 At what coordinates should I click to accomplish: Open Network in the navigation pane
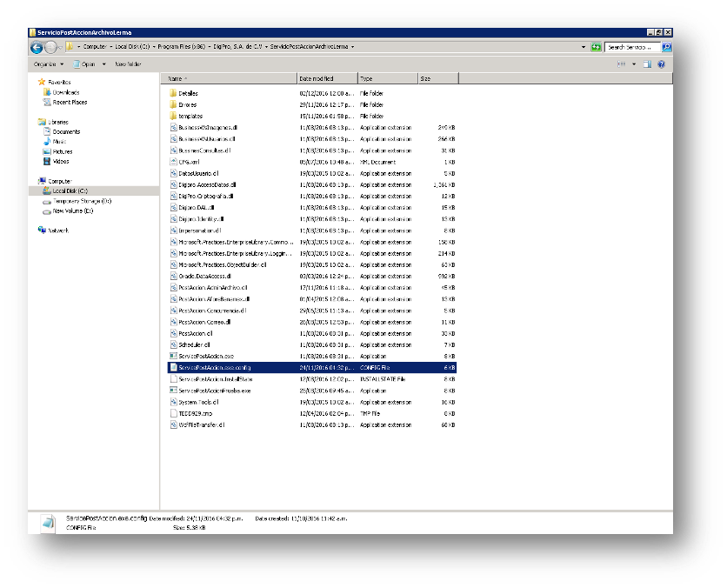58,231
